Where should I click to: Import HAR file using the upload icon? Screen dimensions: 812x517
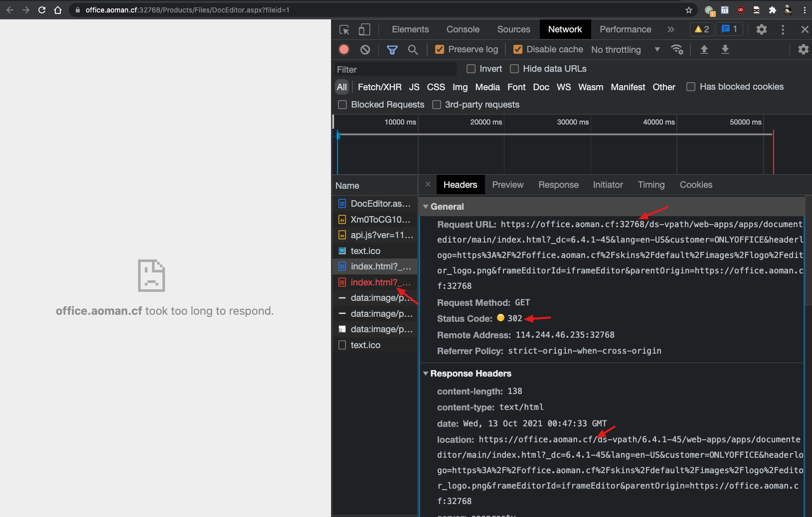[x=704, y=49]
